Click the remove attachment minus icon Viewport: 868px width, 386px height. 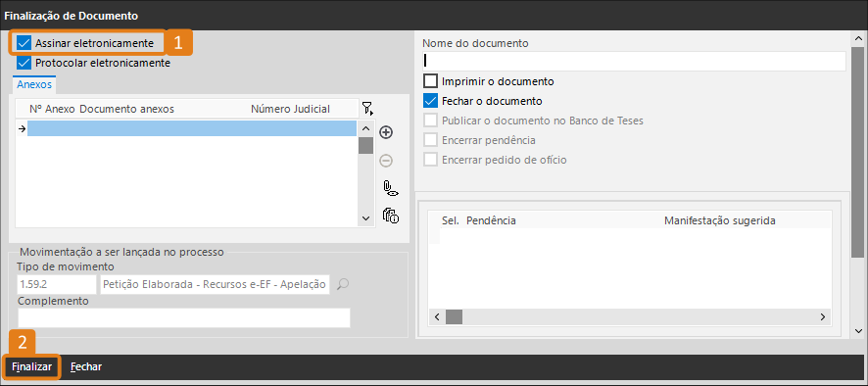[386, 161]
